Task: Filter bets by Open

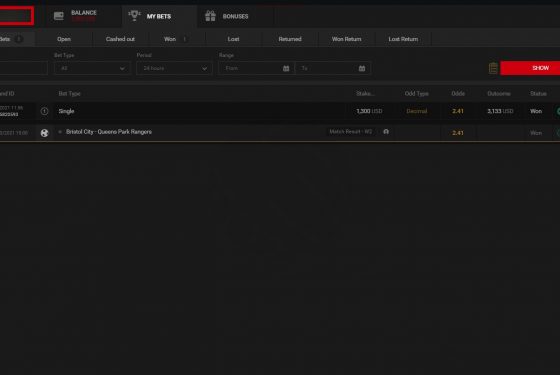Action: [64, 39]
